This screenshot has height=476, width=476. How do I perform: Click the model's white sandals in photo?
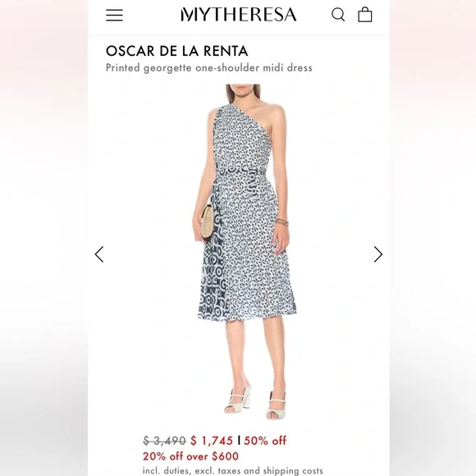(x=257, y=400)
